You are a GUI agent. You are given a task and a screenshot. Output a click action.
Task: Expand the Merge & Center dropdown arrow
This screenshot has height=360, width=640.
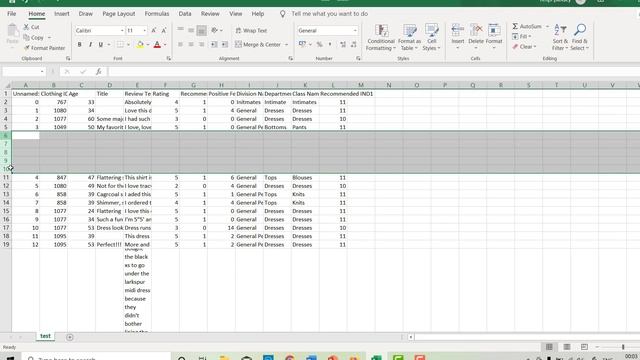coord(286,44)
